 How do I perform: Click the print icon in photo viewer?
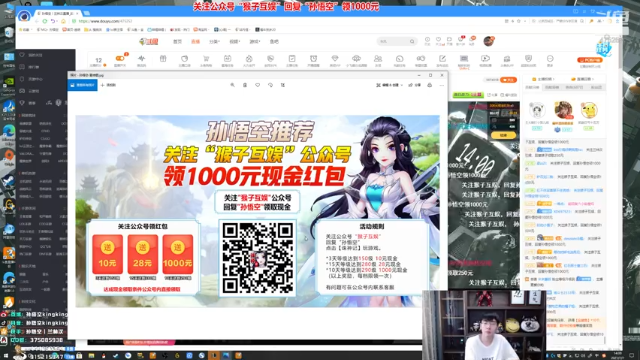tap(429, 85)
